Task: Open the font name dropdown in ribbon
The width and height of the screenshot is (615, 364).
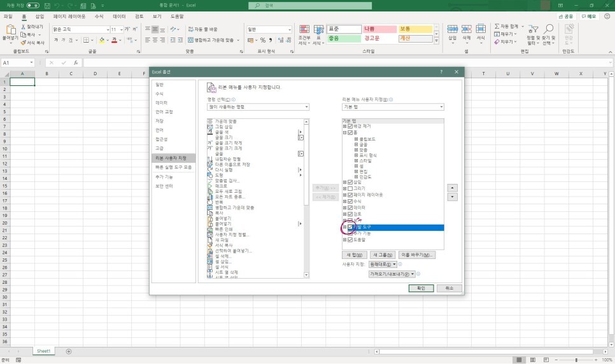Action: (108, 29)
